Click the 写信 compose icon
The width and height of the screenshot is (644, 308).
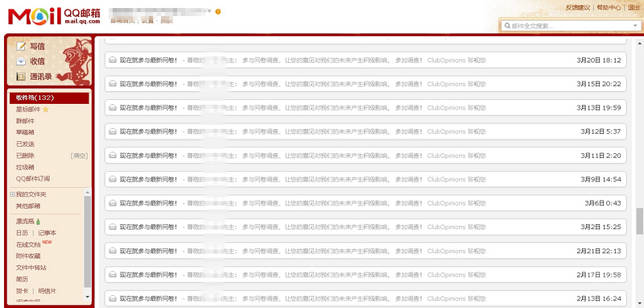(x=21, y=46)
